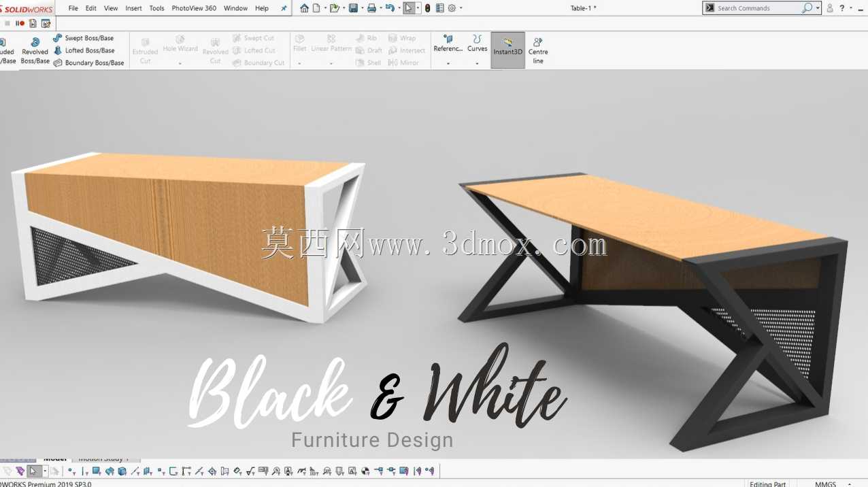Click the Swept Cut tool

[x=253, y=38]
